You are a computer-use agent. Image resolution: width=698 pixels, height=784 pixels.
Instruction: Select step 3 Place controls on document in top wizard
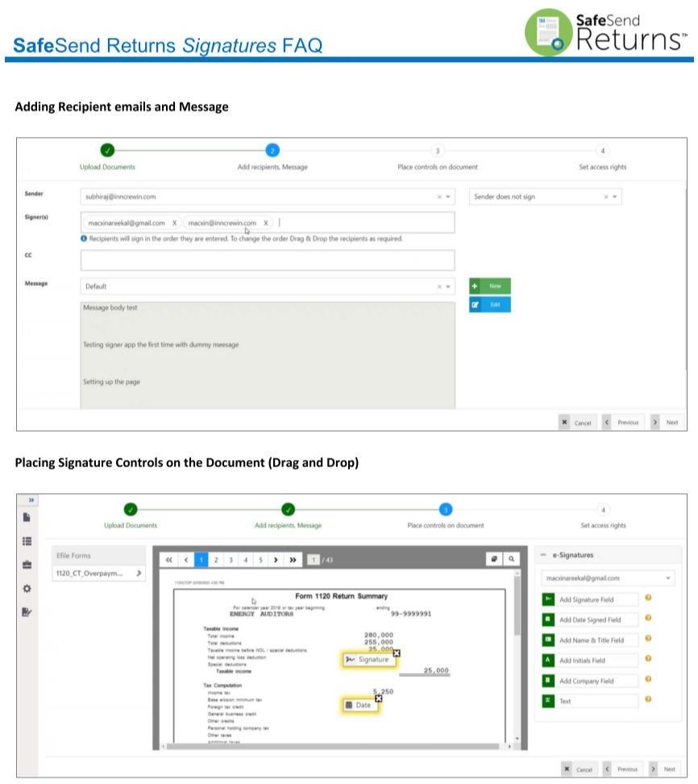438,151
